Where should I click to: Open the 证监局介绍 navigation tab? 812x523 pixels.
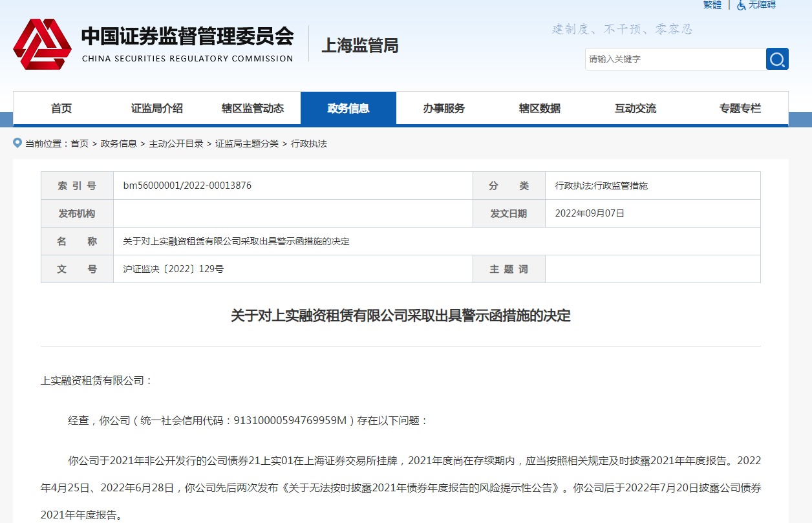point(157,109)
